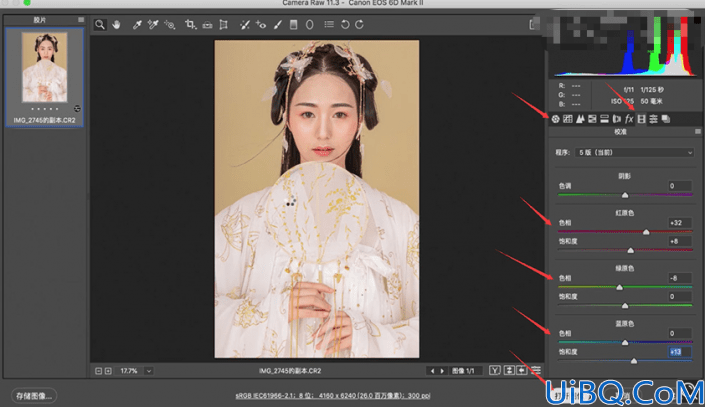Viewport: 705px width, 407px height.
Task: Click the blue primary saturation value +13
Action: coord(680,352)
